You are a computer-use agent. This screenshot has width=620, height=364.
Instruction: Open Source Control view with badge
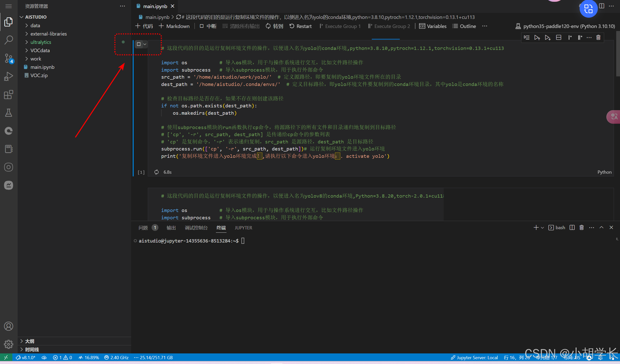tap(9, 58)
